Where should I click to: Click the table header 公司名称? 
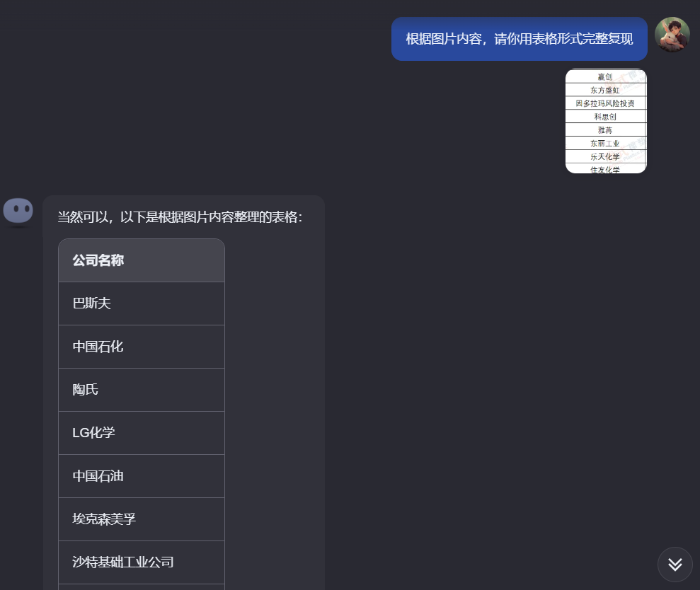142,260
